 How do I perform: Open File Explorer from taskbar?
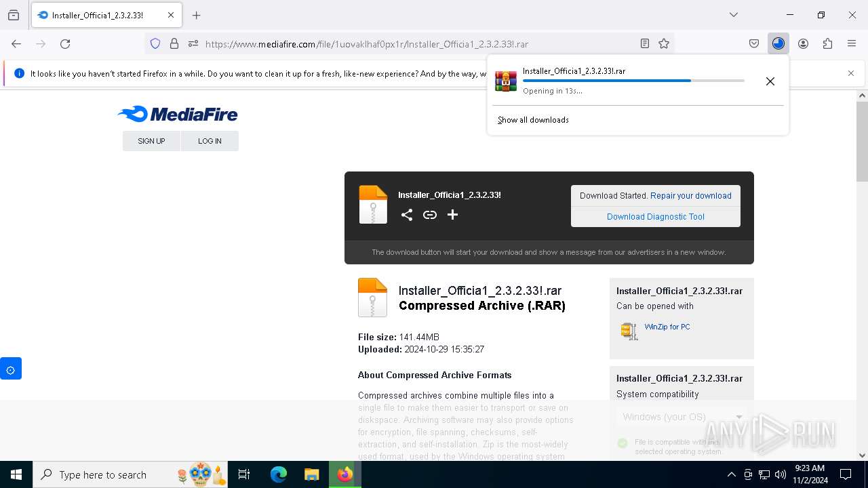tap(311, 474)
